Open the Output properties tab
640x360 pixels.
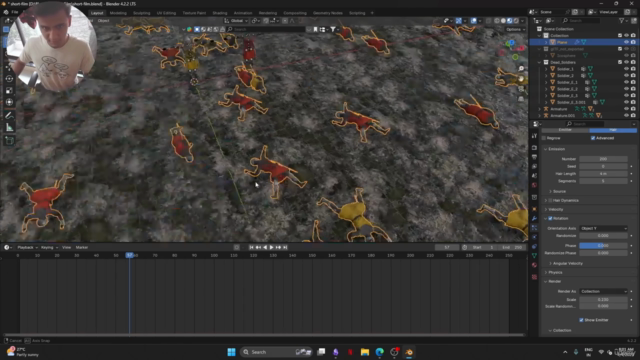[x=534, y=157]
